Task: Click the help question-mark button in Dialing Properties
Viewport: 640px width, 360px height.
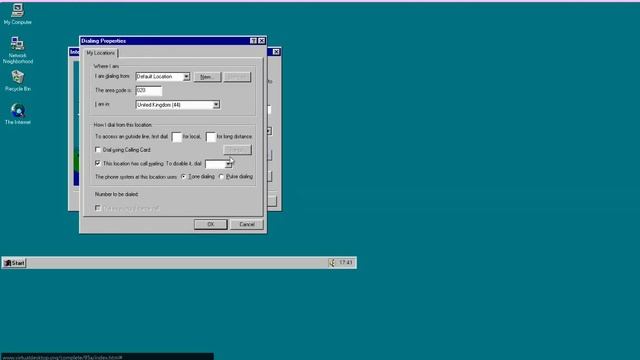Action: tap(253, 41)
